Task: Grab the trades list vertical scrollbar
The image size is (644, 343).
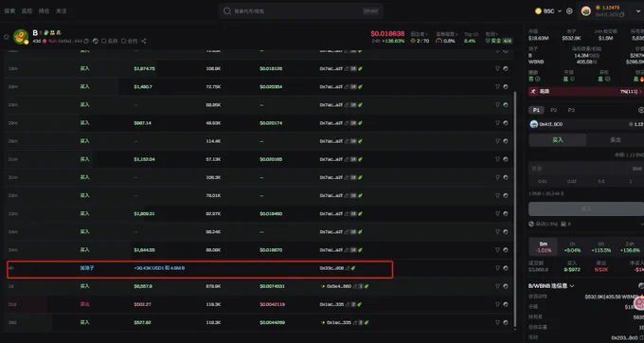Action: (515, 209)
